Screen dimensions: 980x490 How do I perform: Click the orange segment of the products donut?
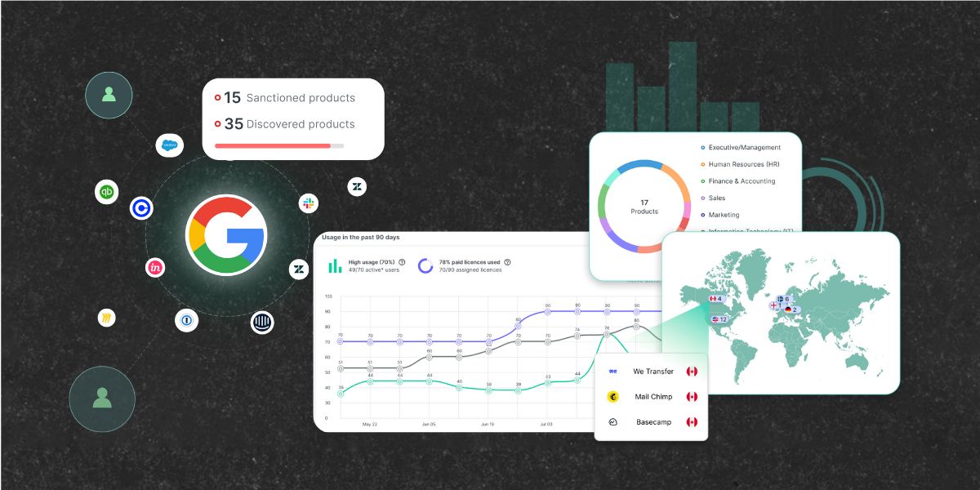click(x=680, y=182)
